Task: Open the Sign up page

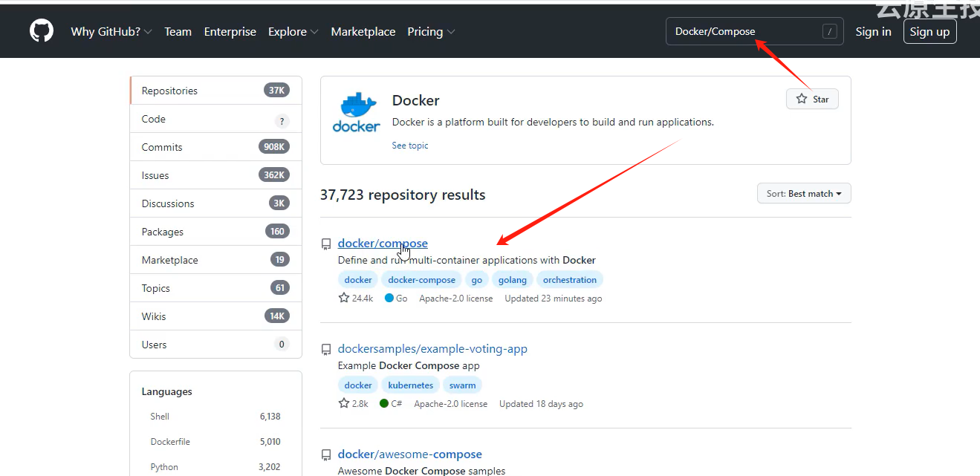Action: [929, 31]
